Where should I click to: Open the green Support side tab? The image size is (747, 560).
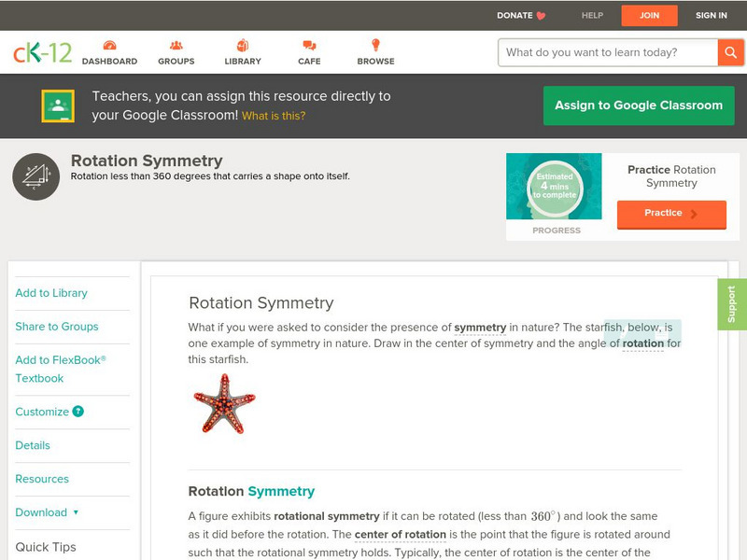point(732,304)
